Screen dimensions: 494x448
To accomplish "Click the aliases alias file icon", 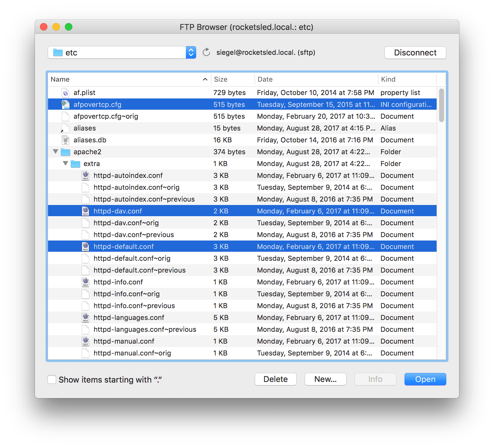I will [x=65, y=128].
